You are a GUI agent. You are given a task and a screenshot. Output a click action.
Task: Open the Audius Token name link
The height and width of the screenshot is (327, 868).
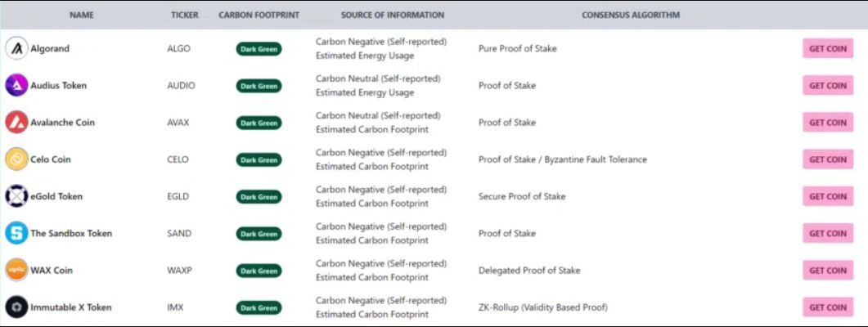coord(58,85)
